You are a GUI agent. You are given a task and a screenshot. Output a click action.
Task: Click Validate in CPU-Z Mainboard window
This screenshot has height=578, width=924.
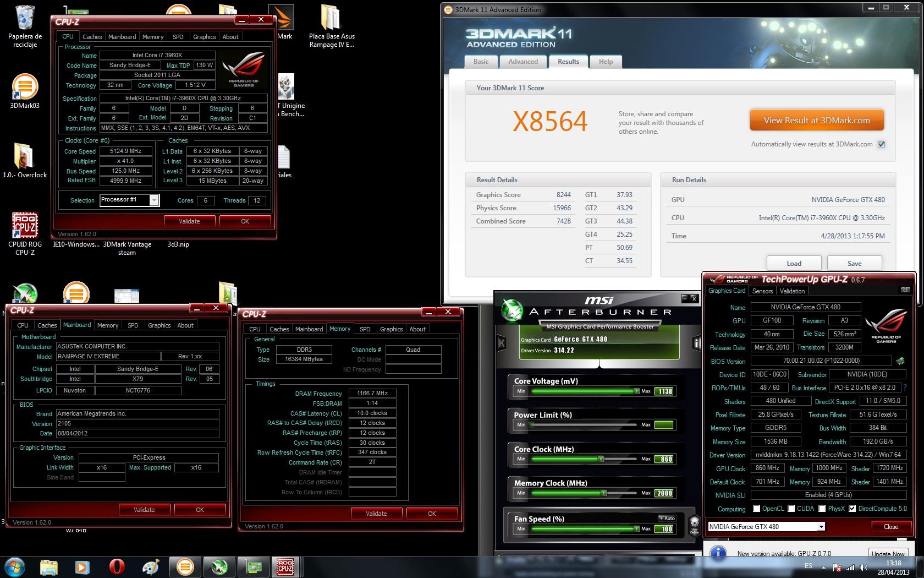(144, 510)
